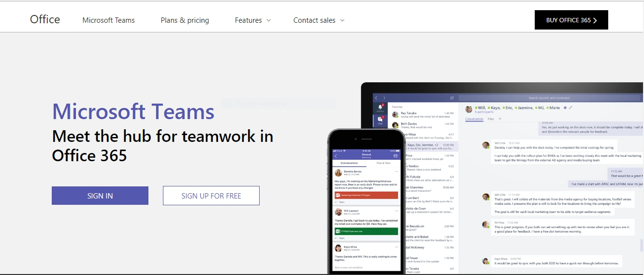Click the PowerPoint file icon on attachment
Screen dimensions: 644x275
(x=337, y=195)
